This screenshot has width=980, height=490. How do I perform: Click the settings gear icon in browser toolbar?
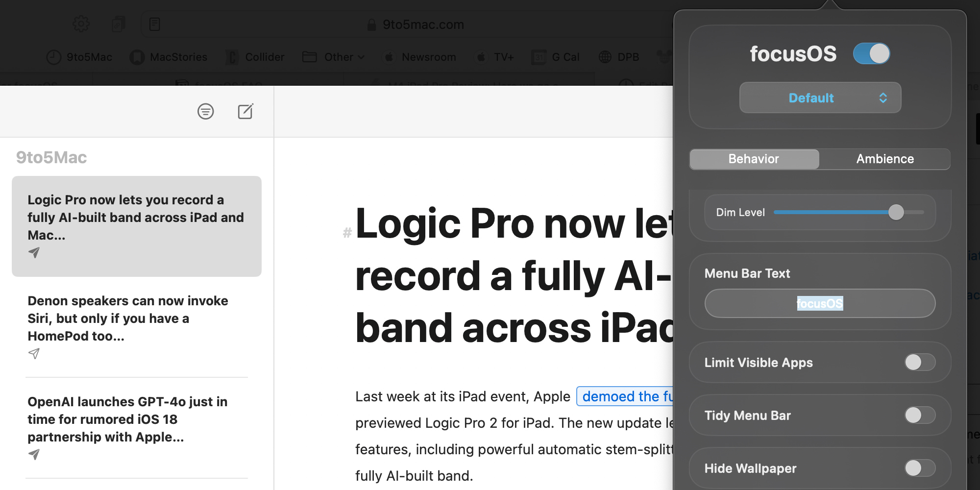click(x=81, y=24)
